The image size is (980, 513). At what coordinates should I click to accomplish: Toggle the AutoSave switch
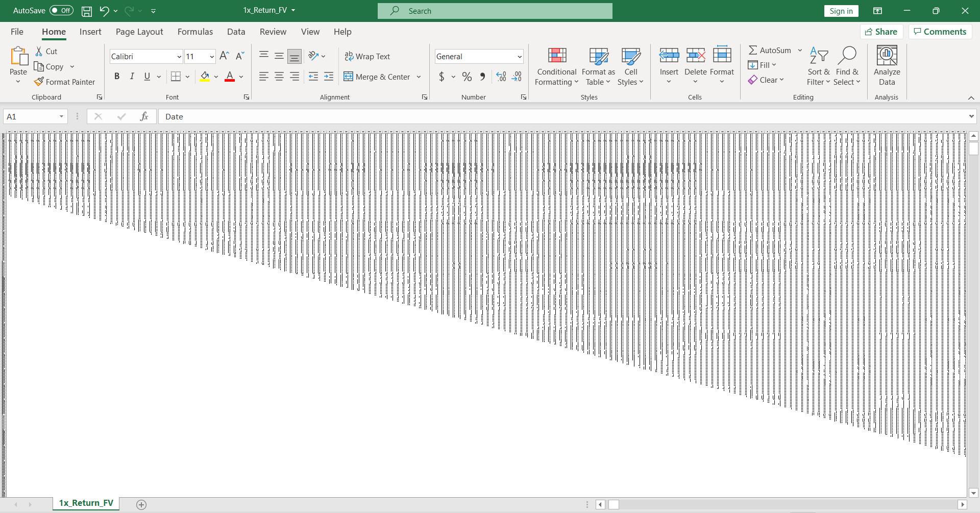61,11
